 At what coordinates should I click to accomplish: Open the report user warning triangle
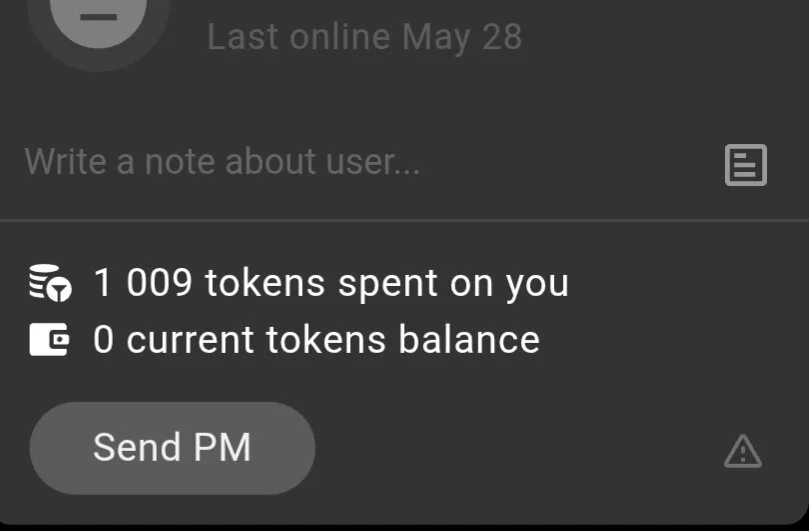point(743,452)
